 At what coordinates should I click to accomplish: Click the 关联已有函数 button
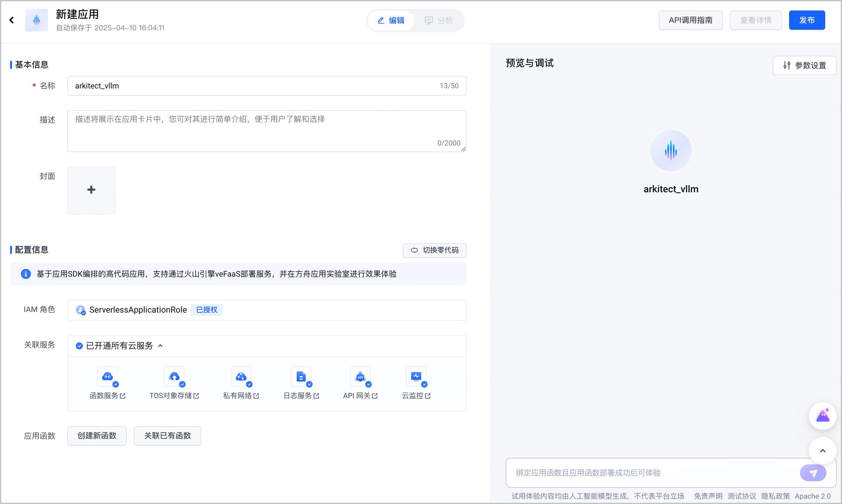click(x=167, y=436)
